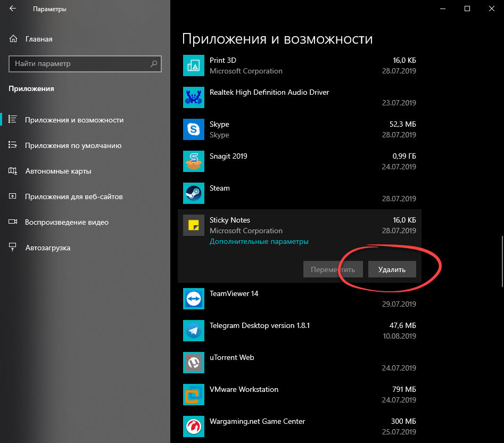Select the Steam app name
Screen dimensions: 504x443
click(x=220, y=188)
